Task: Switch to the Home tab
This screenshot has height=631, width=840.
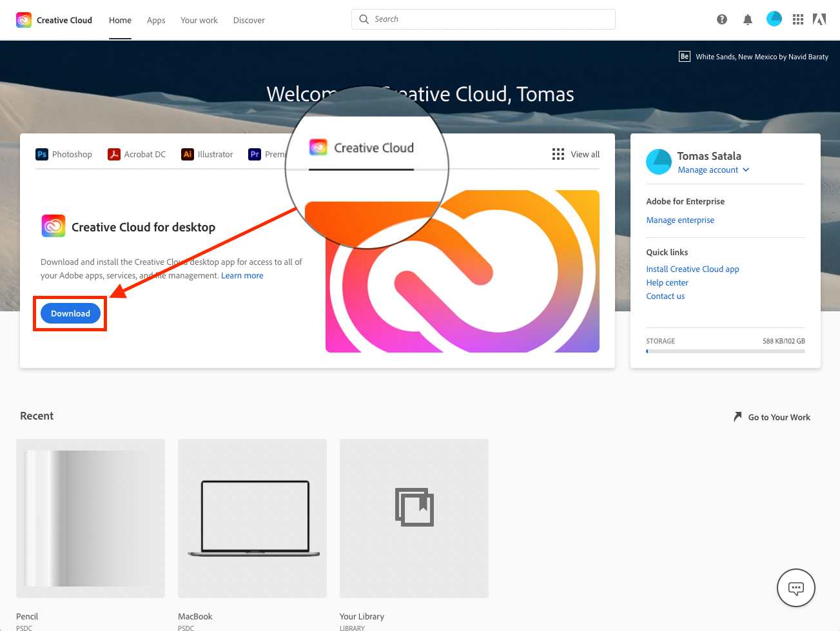Action: pyautogui.click(x=120, y=20)
